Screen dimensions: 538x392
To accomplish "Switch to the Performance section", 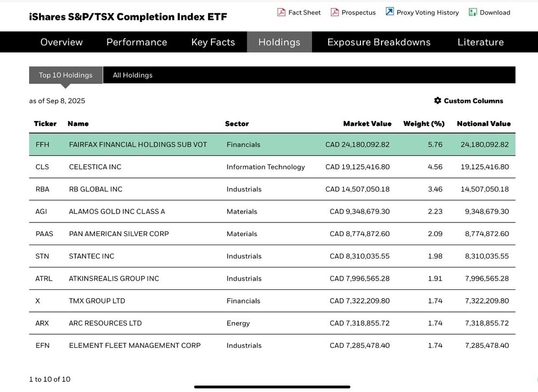I will pos(137,42).
